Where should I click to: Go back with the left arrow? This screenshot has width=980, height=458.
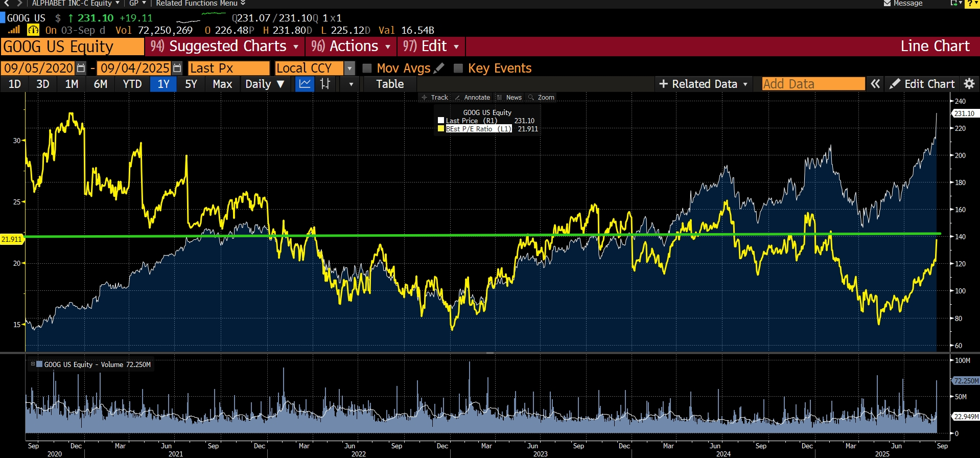pyautogui.click(x=7, y=3)
